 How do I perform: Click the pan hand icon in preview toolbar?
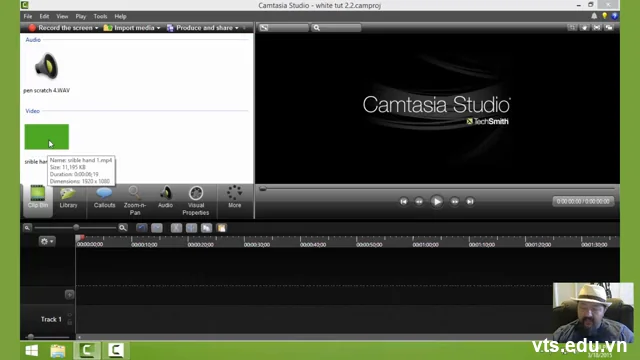[584, 28]
